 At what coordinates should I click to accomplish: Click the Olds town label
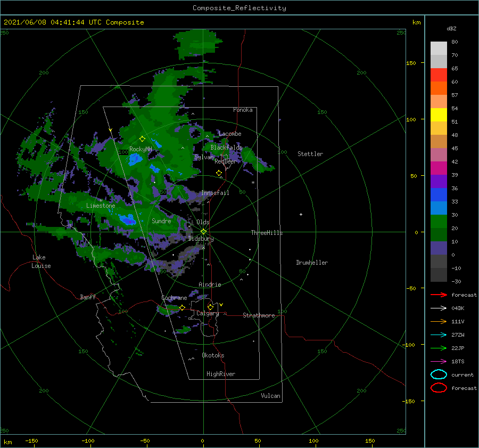tap(203, 222)
